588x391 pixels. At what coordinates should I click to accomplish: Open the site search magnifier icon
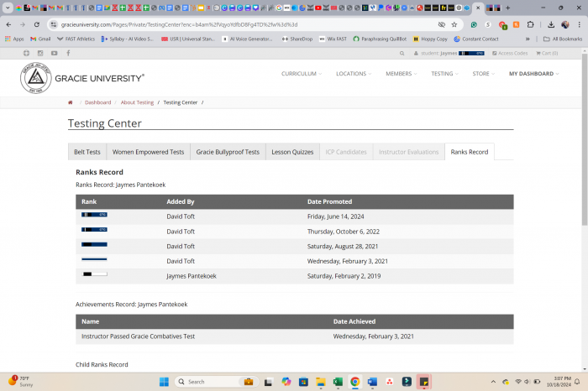[402, 53]
